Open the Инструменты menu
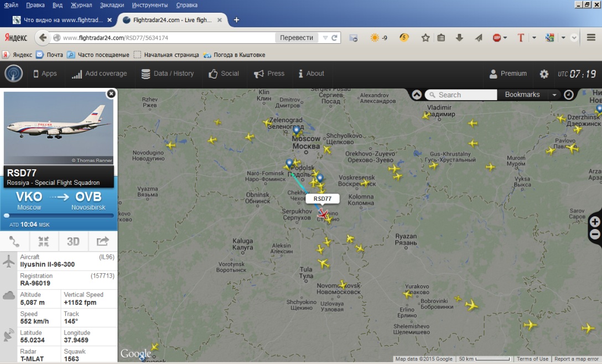Screen dimensions: 602x364 point(150,5)
